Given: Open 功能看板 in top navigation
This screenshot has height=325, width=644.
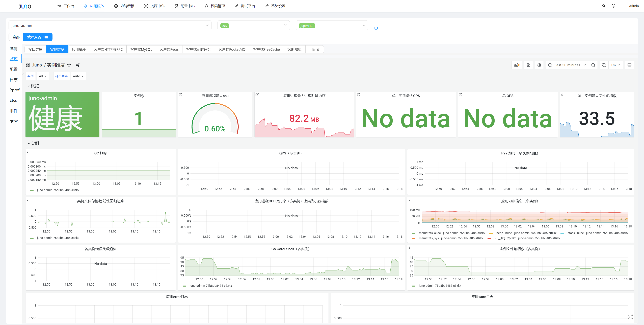Looking at the screenshot, I should point(124,6).
